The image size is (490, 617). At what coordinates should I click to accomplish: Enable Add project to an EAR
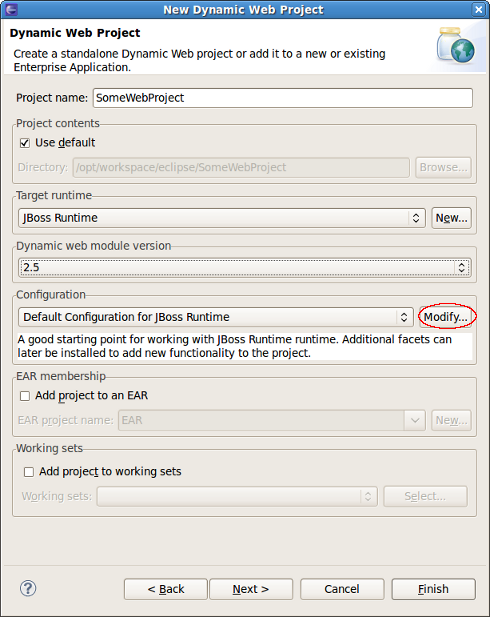click(25, 396)
